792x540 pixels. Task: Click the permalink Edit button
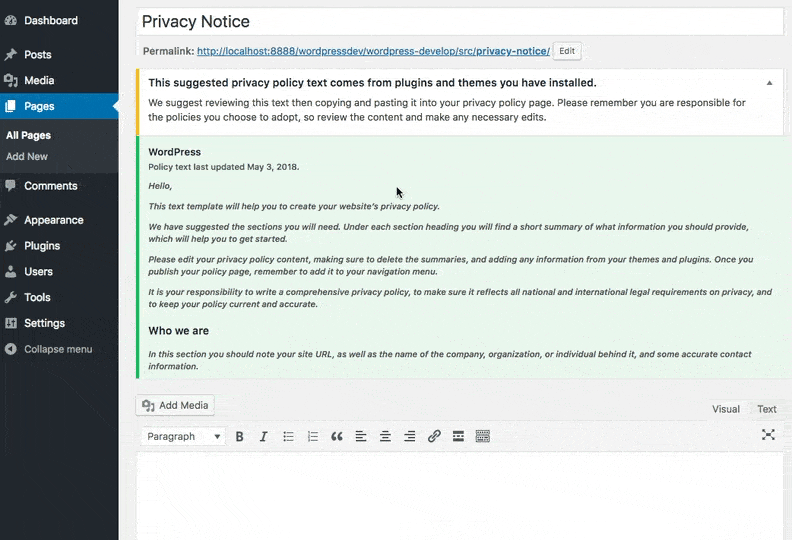point(567,51)
